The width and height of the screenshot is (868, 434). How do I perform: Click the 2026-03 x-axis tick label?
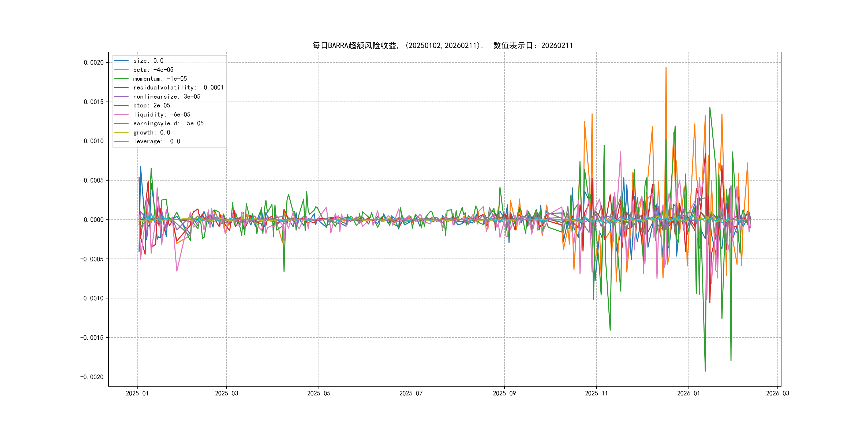click(x=777, y=393)
